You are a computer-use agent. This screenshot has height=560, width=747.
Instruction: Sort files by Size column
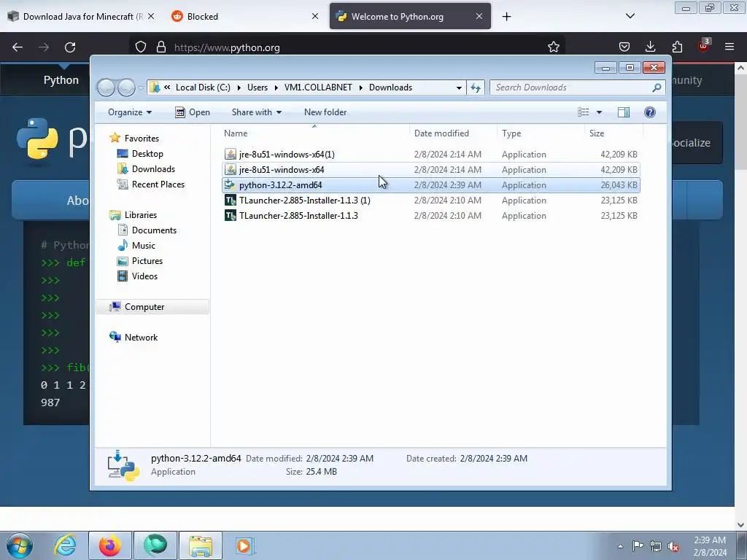click(614, 133)
